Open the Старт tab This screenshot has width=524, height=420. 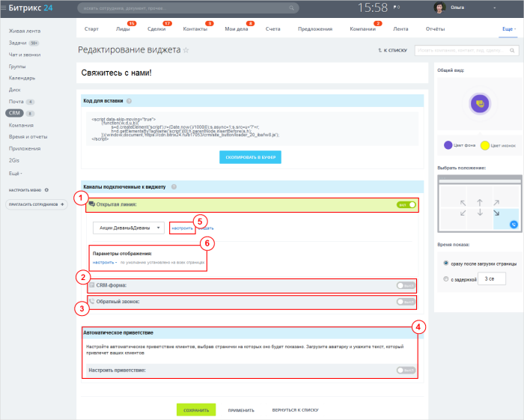coord(91,29)
